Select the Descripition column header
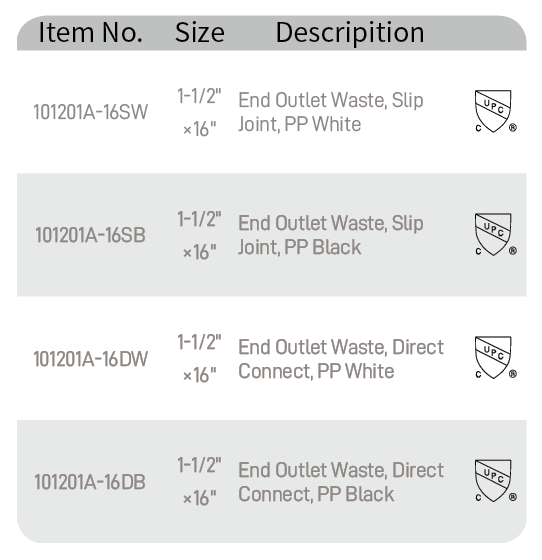This screenshot has width=542, height=560. pos(350,34)
